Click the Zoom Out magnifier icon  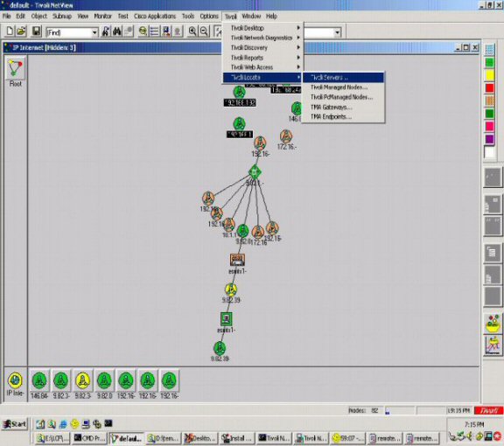(204, 31)
